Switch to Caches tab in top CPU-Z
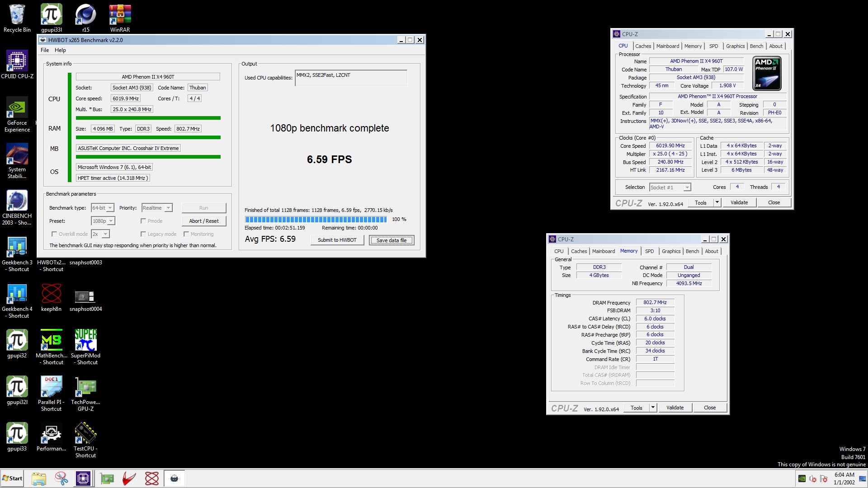The image size is (868, 488). click(x=643, y=46)
